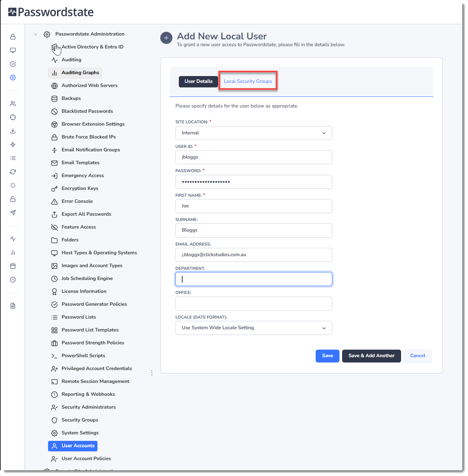
Task: Click the shield icon for Security Groups
Action: click(x=54, y=420)
